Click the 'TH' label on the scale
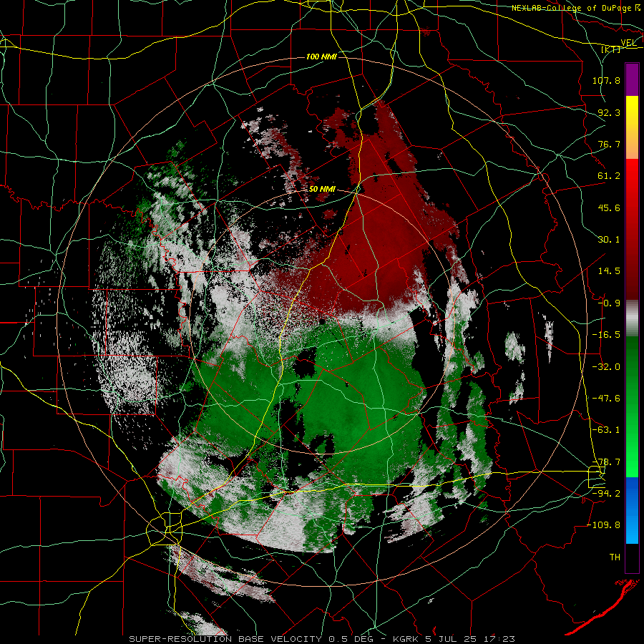Viewport: 644px width, 644px height. [615, 557]
